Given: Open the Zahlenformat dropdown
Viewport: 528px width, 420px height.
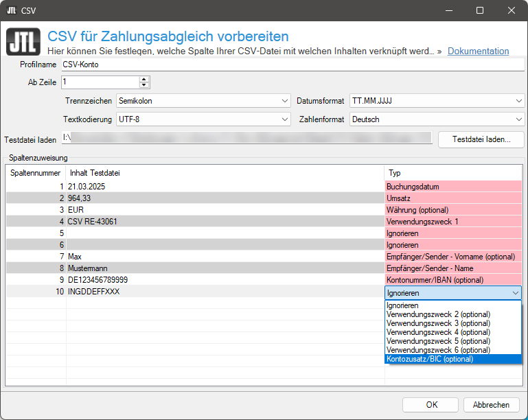Looking at the screenshot, I should [437, 119].
